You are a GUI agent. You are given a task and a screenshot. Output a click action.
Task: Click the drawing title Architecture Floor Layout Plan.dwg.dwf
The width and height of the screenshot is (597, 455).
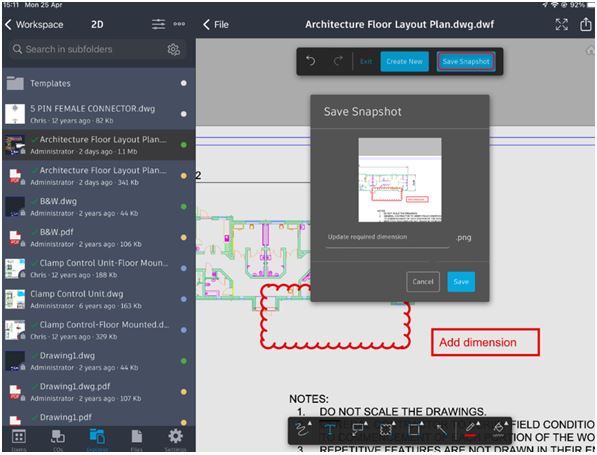tap(399, 24)
